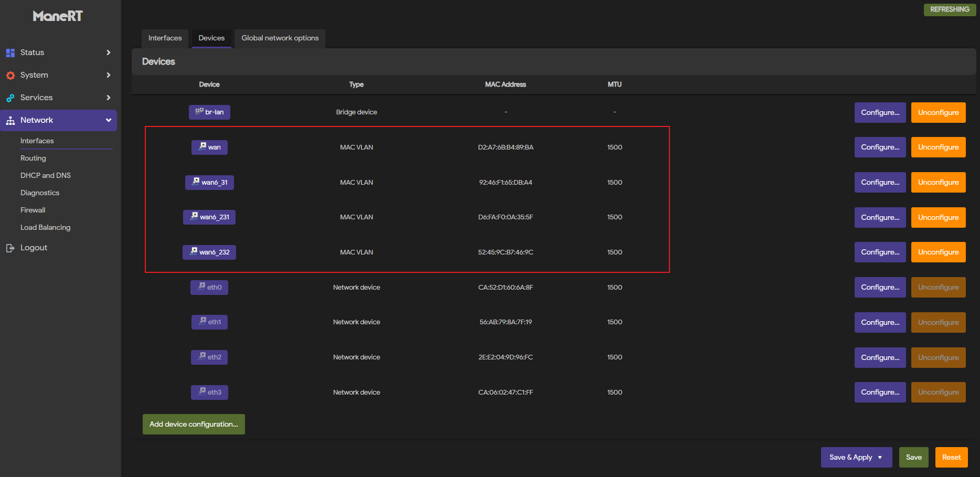Switch to the Interfaces tab

[165, 38]
